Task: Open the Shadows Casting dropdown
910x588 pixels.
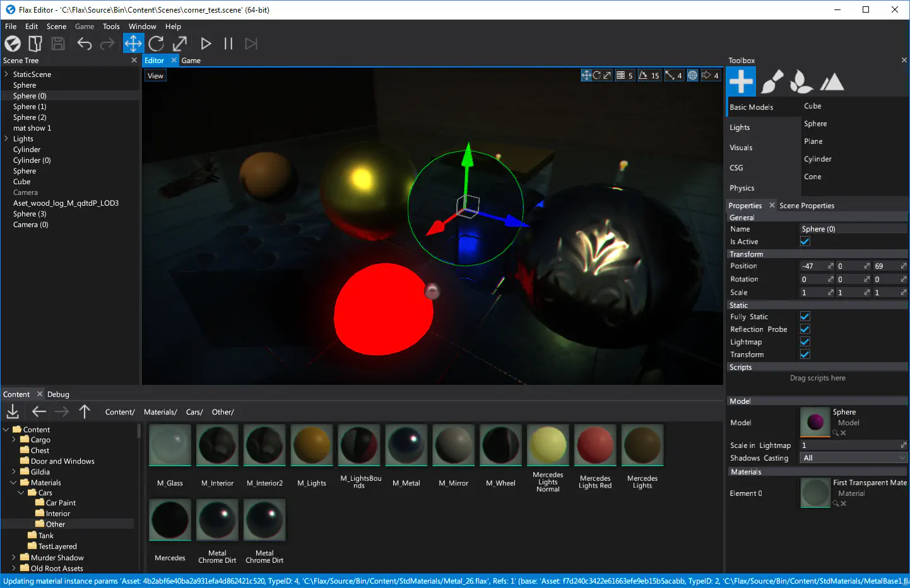Action: [853, 458]
